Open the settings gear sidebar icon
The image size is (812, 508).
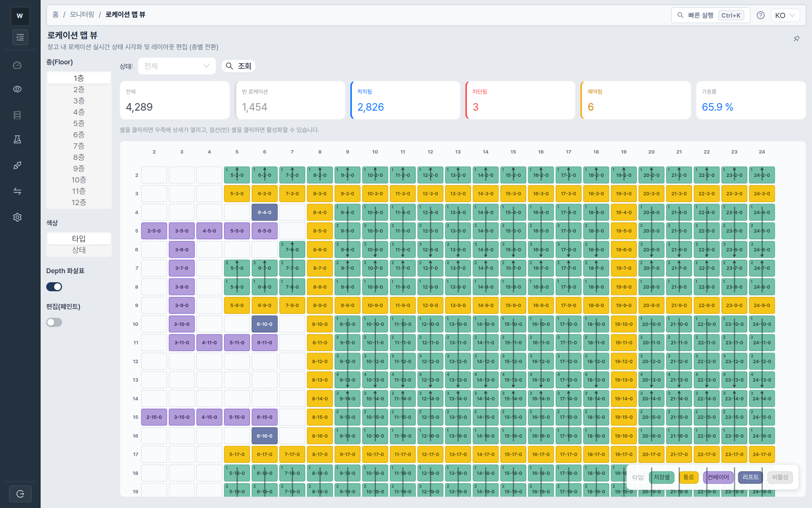17,217
